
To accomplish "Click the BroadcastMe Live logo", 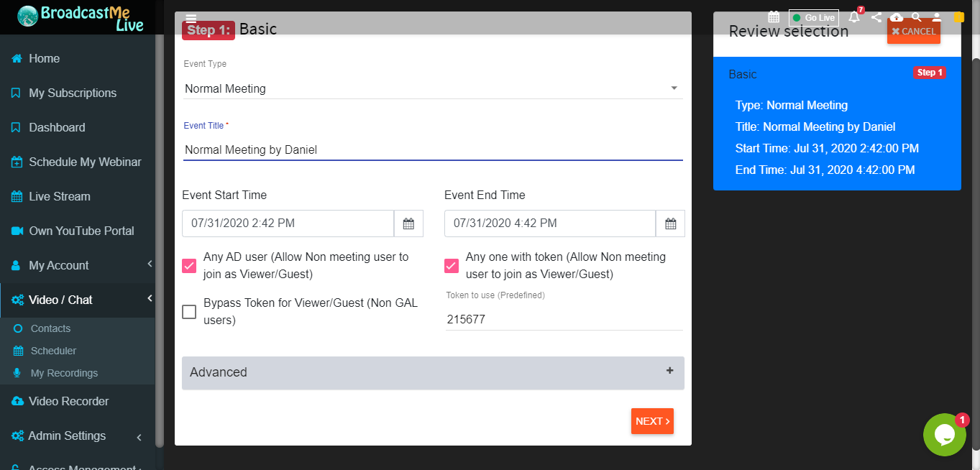I will [x=81, y=17].
